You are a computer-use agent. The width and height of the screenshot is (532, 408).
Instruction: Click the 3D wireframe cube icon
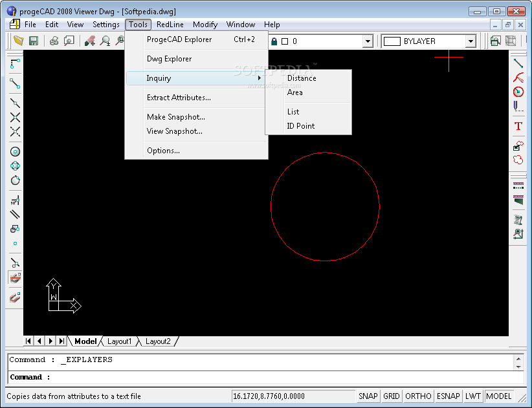click(510, 41)
